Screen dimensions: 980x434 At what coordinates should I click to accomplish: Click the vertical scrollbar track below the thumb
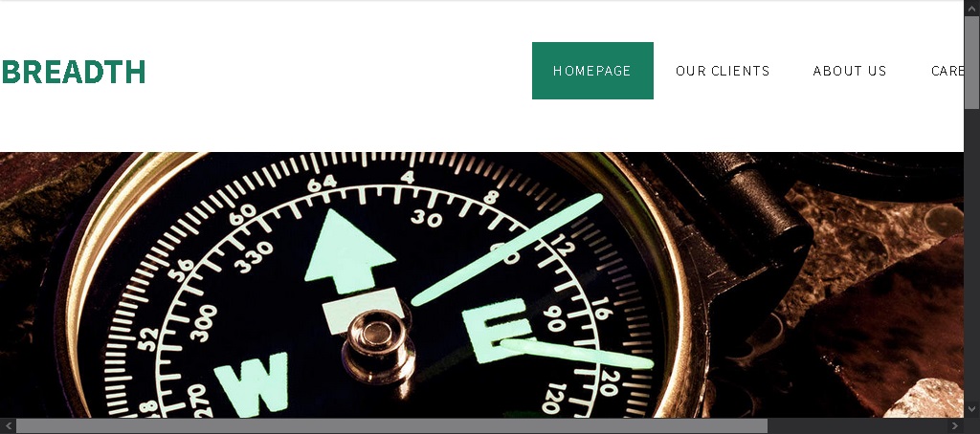click(x=972, y=255)
